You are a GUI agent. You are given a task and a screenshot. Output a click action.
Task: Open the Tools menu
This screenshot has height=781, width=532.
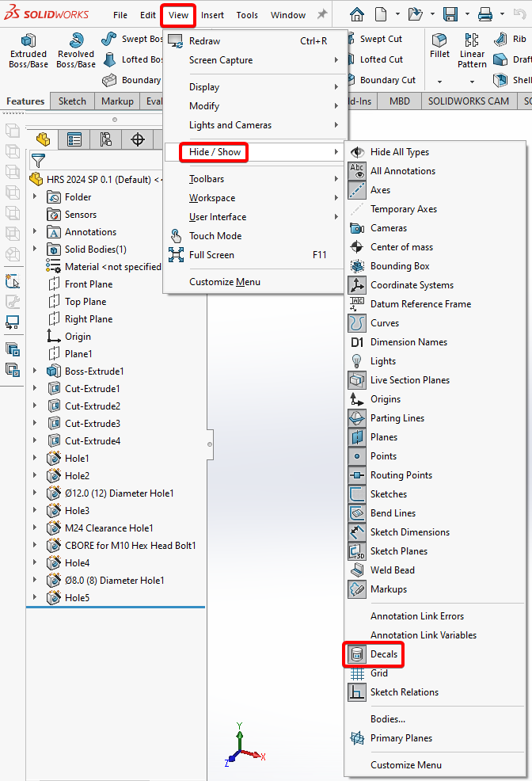tap(247, 15)
